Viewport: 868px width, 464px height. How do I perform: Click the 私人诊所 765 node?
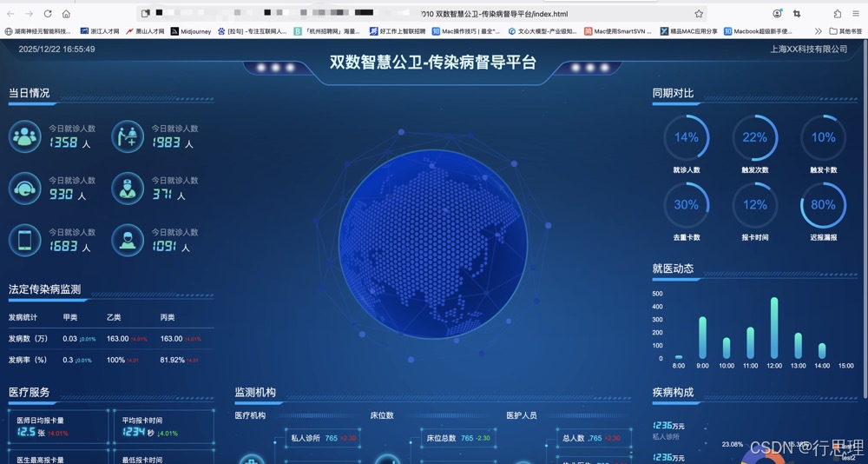click(323, 438)
